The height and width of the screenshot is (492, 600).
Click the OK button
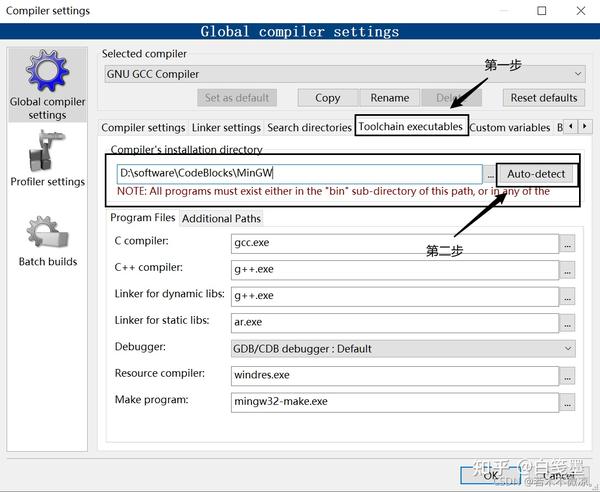click(491, 476)
